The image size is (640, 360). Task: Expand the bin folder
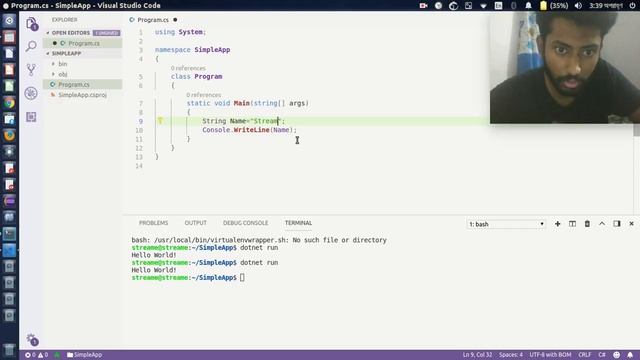click(62, 64)
